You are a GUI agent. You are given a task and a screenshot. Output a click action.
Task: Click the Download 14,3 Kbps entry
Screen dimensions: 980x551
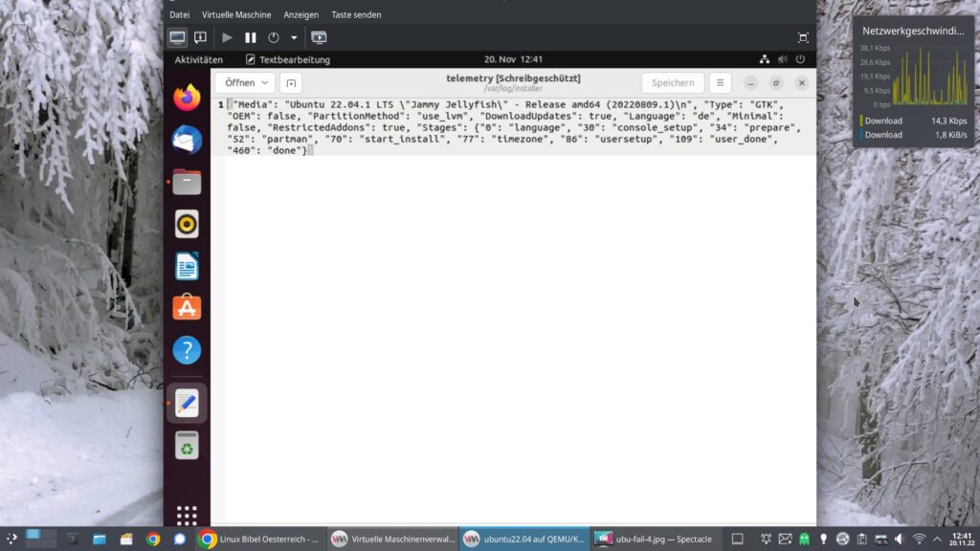click(x=914, y=121)
